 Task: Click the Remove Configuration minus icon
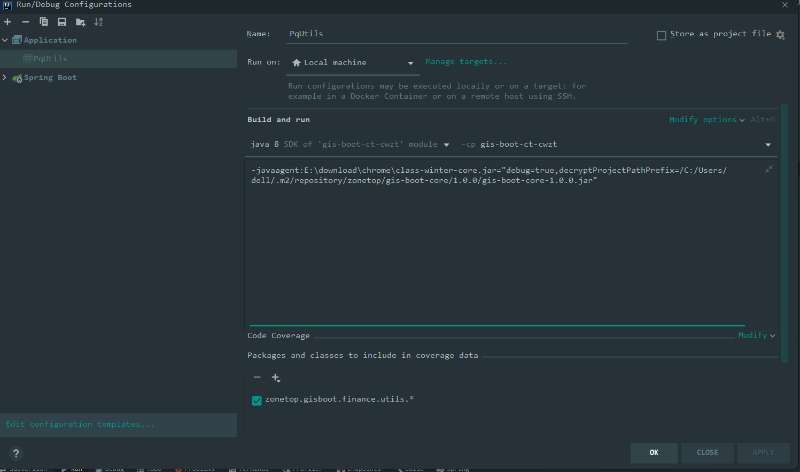click(25, 21)
